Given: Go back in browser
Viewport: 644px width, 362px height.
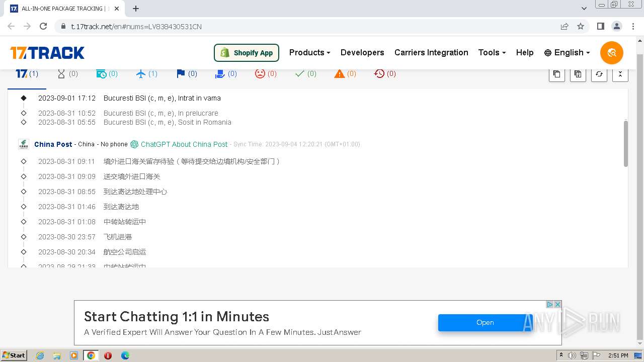Looking at the screenshot, I should (x=11, y=27).
